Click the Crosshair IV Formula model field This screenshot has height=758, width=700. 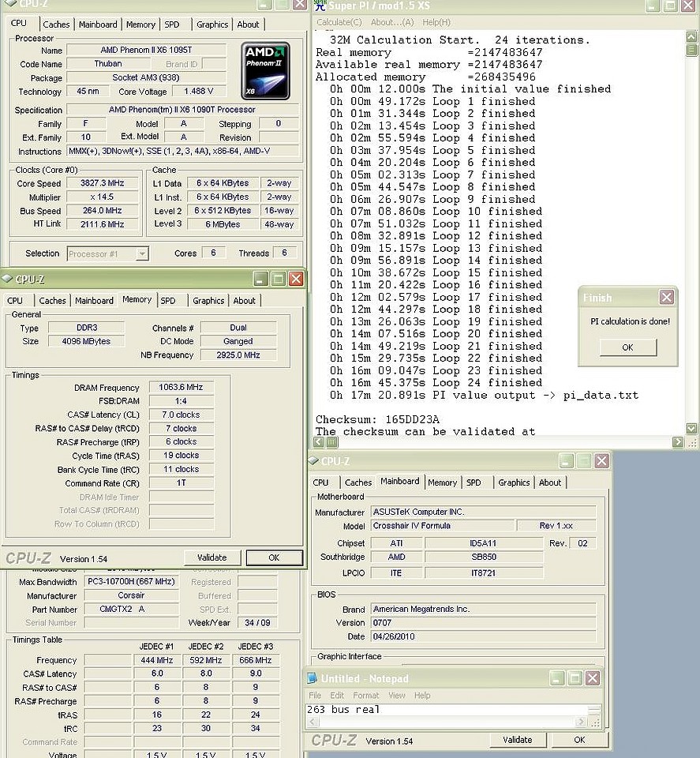pyautogui.click(x=443, y=526)
